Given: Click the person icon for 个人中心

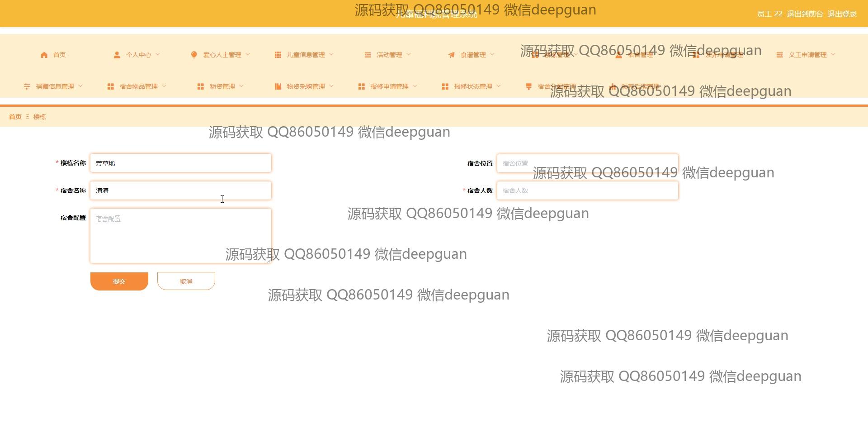Looking at the screenshot, I should pos(117,55).
